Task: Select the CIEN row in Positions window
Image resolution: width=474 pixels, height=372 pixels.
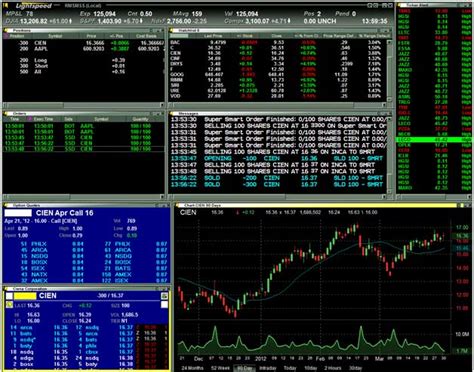Action: (83, 43)
